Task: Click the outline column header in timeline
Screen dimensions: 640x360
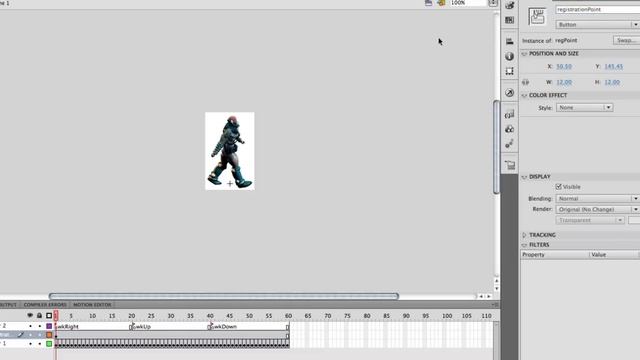Action: (x=49, y=316)
